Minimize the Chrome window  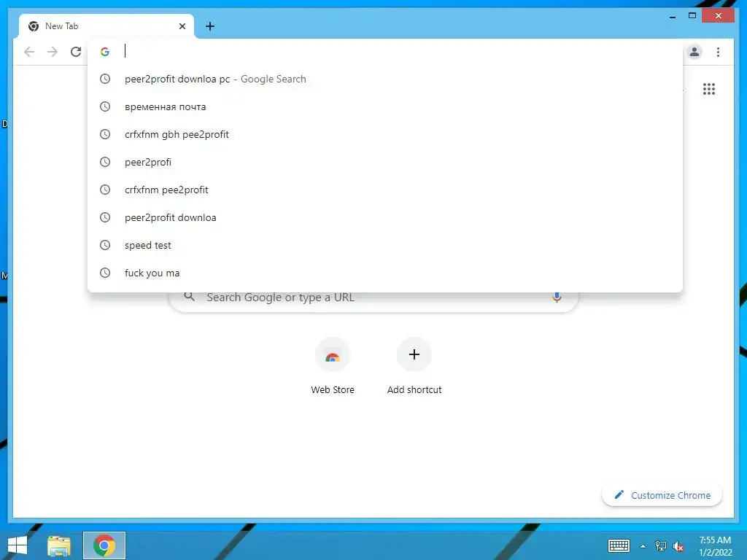672,16
